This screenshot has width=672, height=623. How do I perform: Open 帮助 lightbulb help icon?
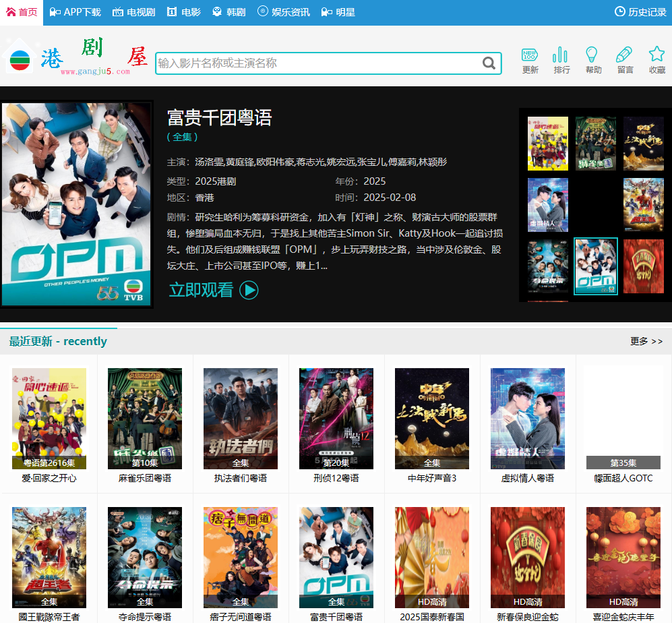pyautogui.click(x=593, y=61)
